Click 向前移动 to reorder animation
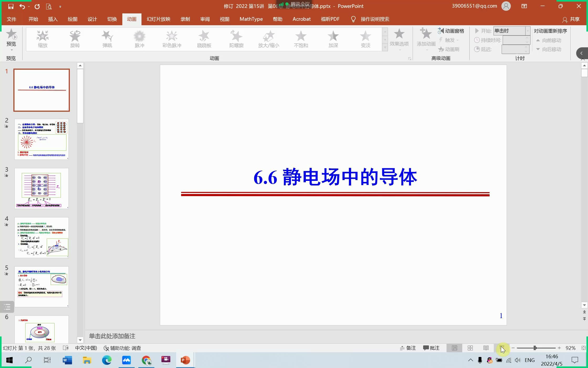Image resolution: width=588 pixels, height=368 pixels. pos(550,40)
